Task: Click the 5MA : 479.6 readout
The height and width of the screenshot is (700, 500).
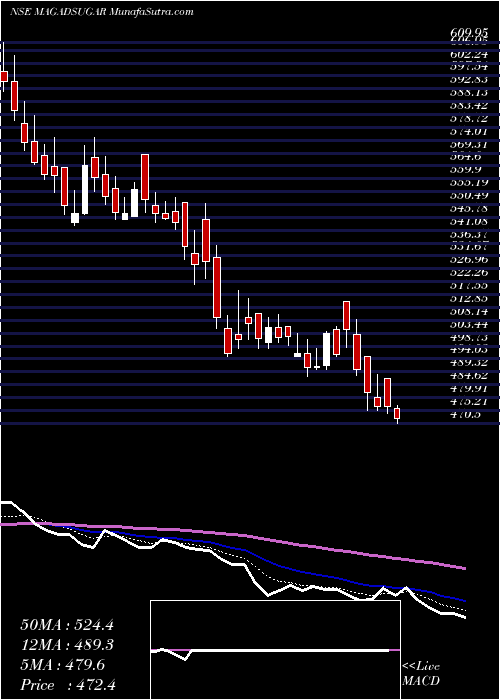Action: (x=62, y=665)
